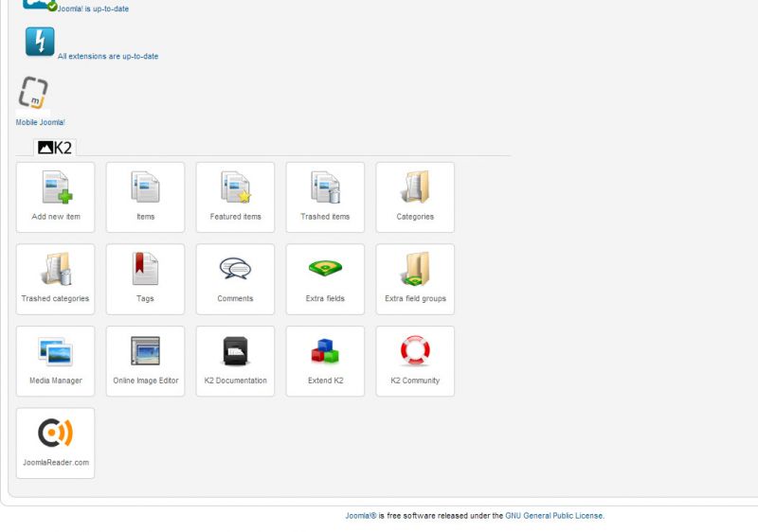Click the Mobile Joomla! bracket icon
This screenshot has width=758, height=532.
click(x=33, y=92)
